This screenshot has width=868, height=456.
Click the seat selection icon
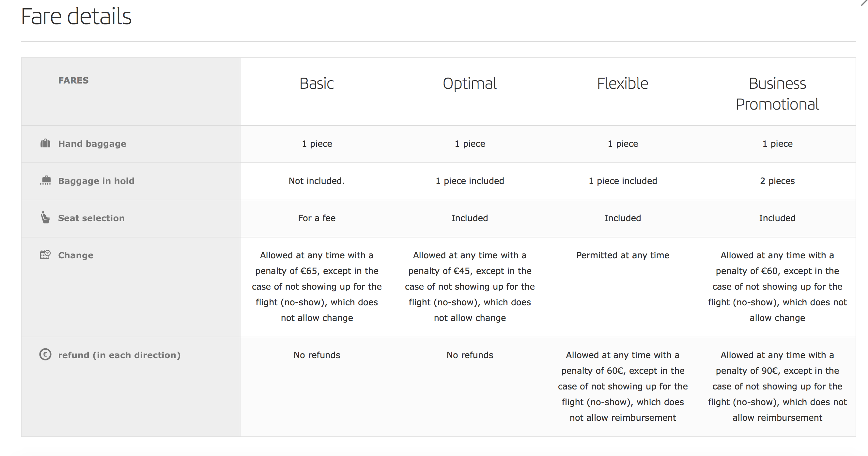(x=45, y=218)
